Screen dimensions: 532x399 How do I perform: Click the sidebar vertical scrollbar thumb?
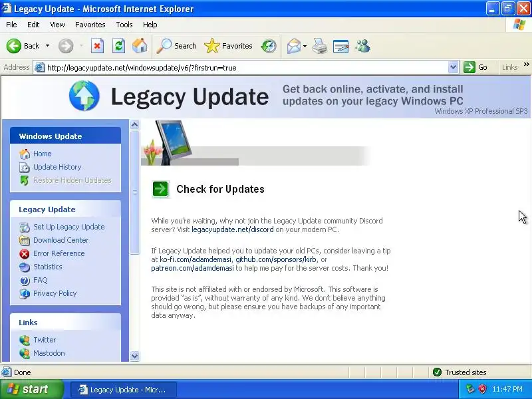[x=135, y=192]
